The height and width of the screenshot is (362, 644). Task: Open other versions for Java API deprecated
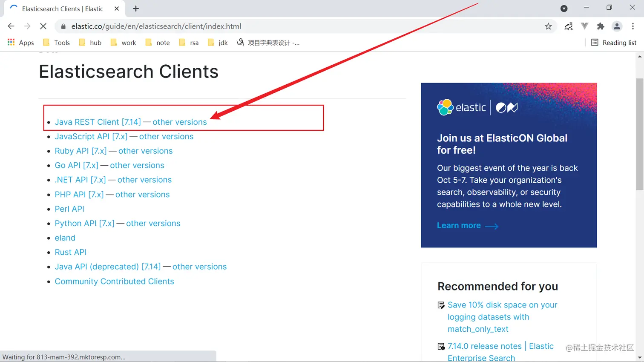tap(199, 267)
